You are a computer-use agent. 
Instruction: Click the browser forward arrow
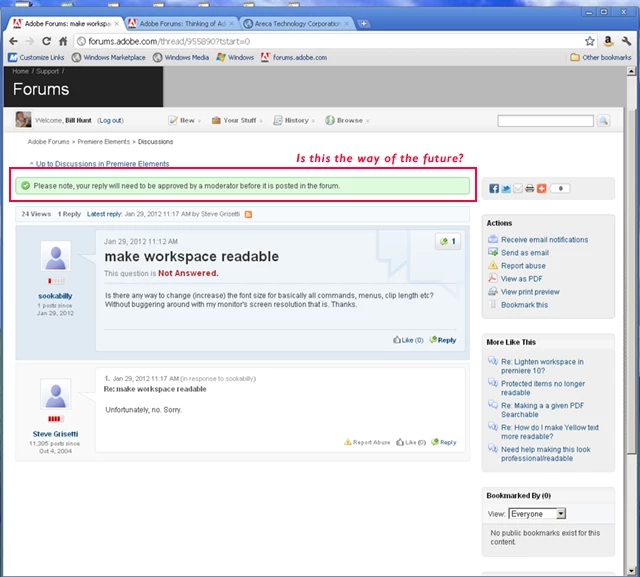click(x=30, y=41)
